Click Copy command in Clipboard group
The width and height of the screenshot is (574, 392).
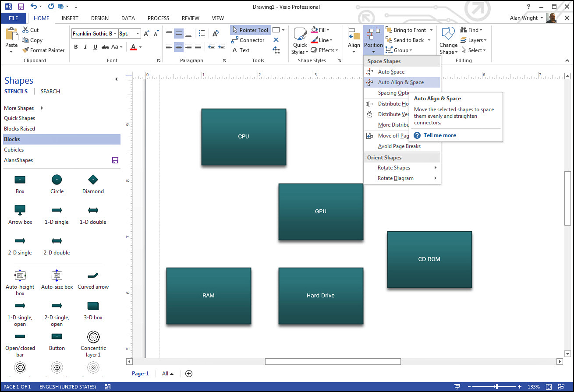(x=32, y=40)
